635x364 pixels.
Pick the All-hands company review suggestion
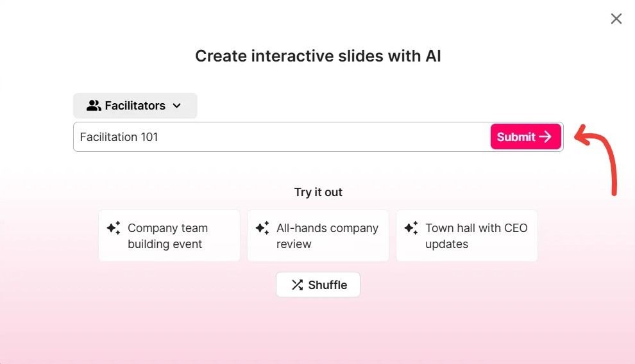pyautogui.click(x=318, y=236)
